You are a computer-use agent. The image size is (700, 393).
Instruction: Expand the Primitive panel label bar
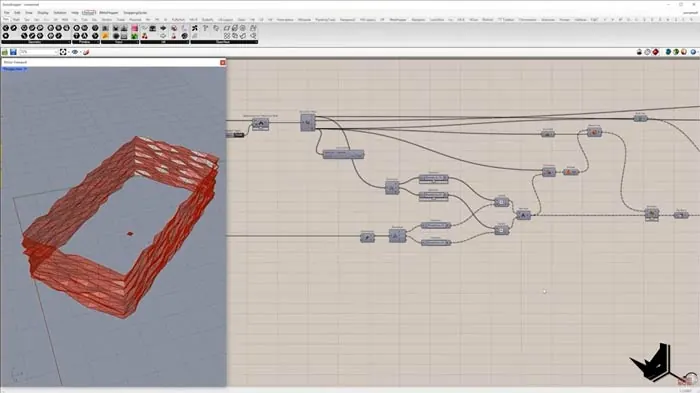(x=86, y=42)
